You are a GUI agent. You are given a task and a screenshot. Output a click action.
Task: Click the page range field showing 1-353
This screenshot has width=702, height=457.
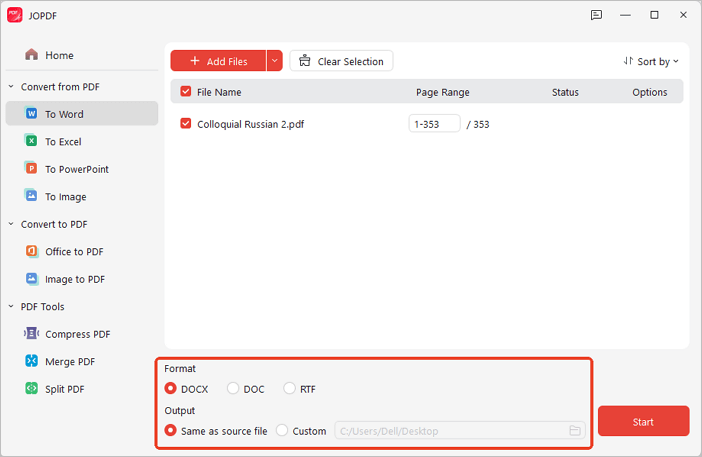(434, 124)
